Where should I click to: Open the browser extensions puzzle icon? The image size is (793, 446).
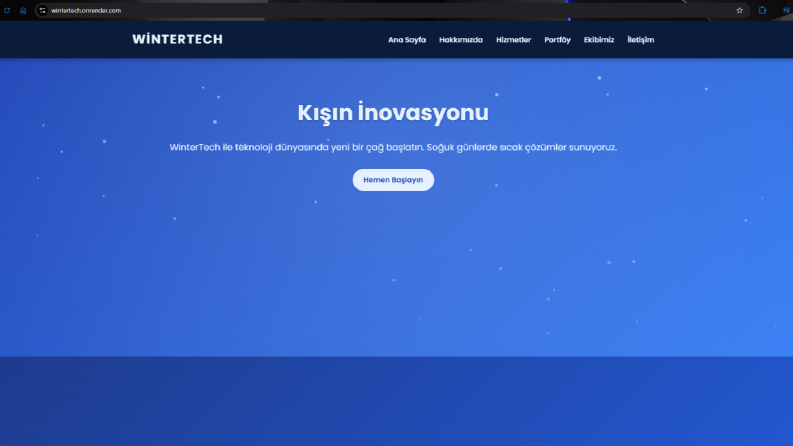tap(762, 10)
